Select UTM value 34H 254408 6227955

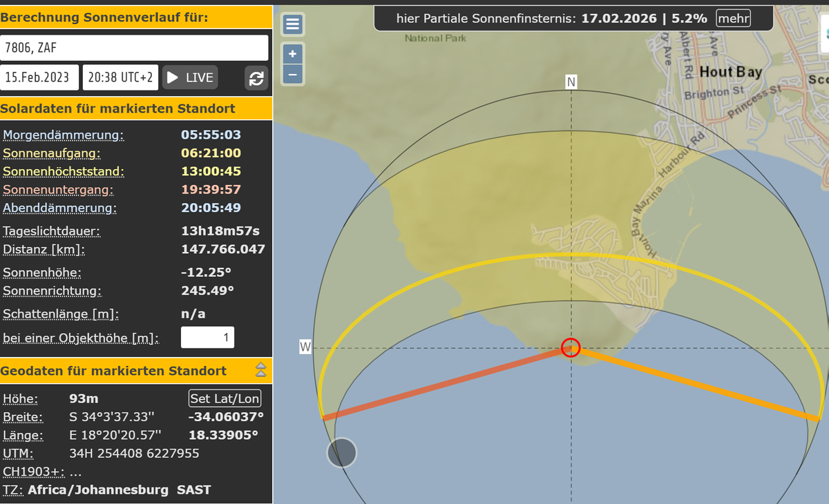pyautogui.click(x=134, y=454)
